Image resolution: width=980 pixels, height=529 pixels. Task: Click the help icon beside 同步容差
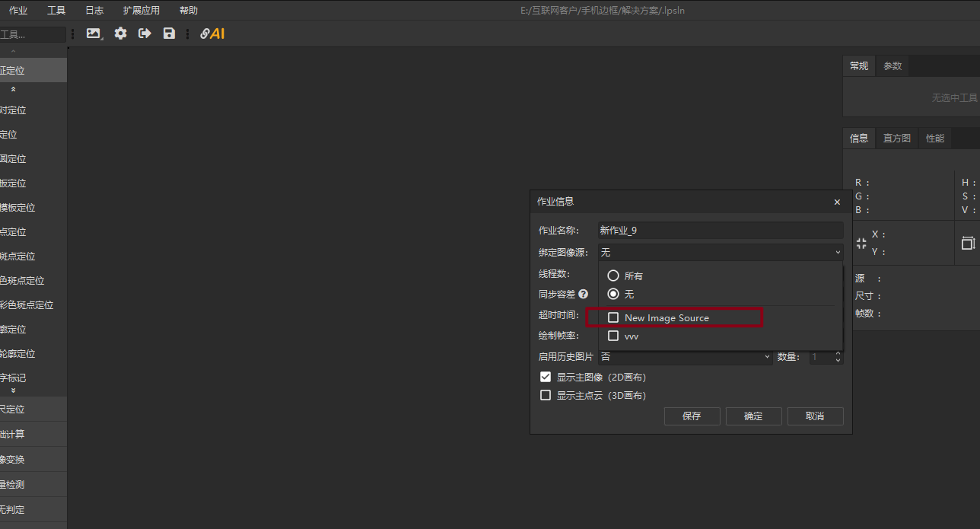[583, 294]
